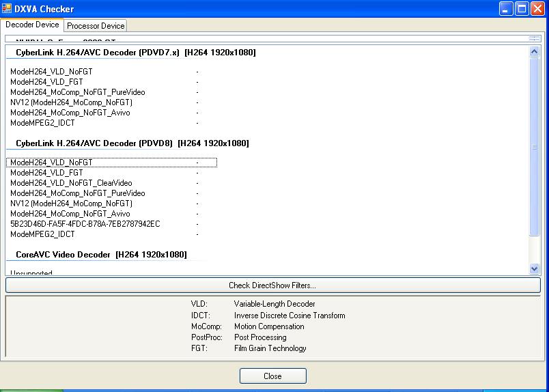
Task: Close the window with the red X
Action: pyautogui.click(x=537, y=9)
